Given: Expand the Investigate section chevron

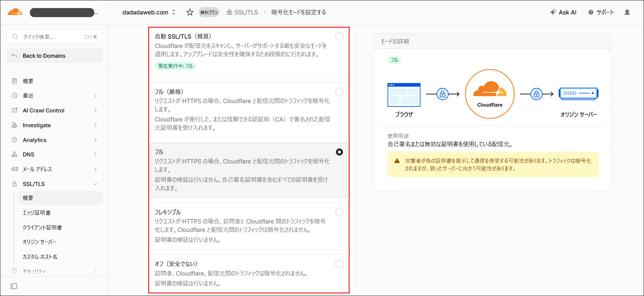Looking at the screenshot, I should (96, 125).
